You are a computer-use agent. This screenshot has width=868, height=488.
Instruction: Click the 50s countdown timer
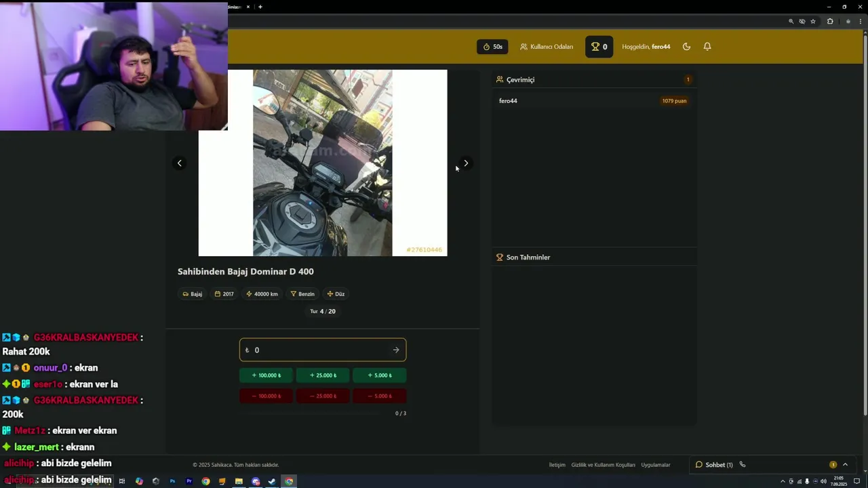pyautogui.click(x=492, y=47)
